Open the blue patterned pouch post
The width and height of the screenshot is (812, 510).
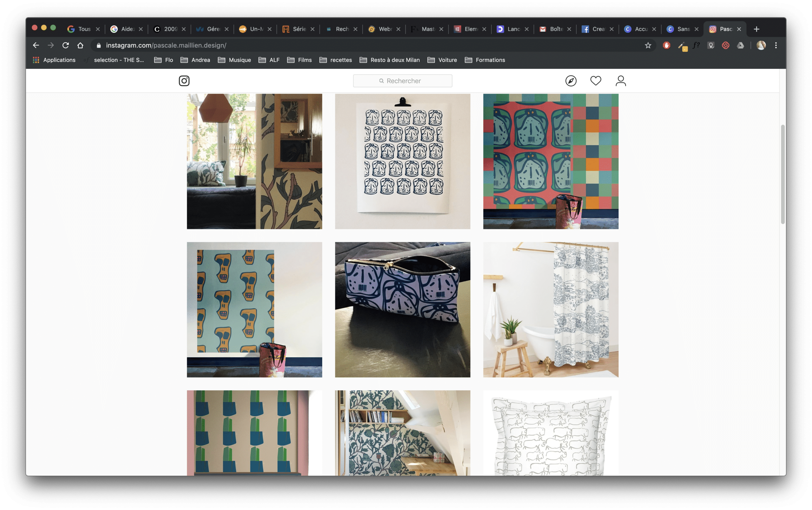click(403, 309)
